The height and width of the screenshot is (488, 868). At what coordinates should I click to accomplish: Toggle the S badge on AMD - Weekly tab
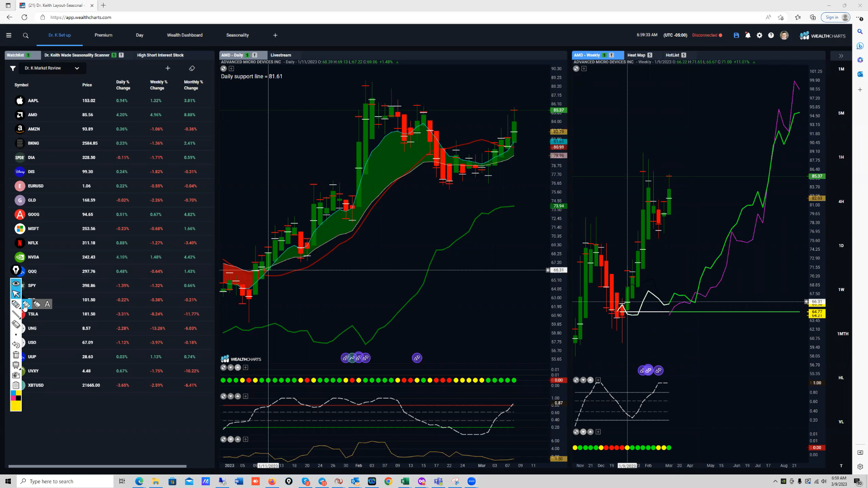(x=604, y=55)
